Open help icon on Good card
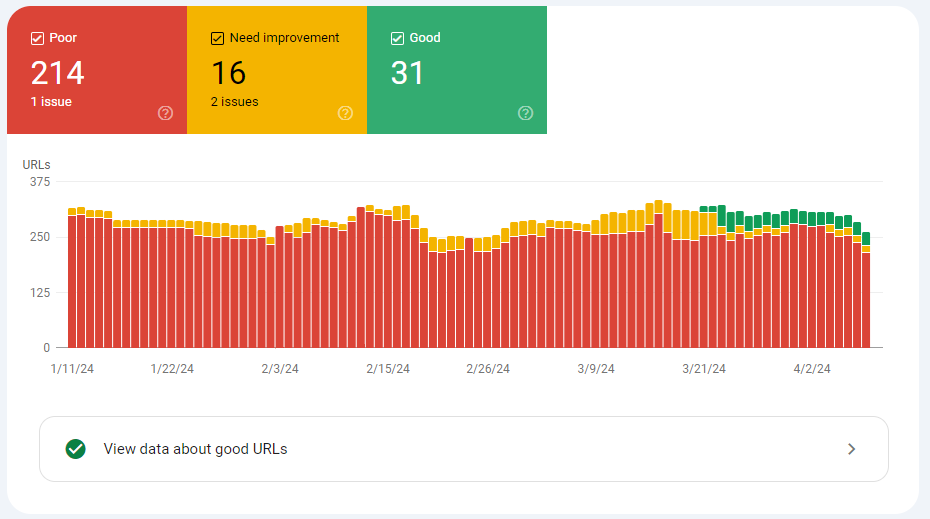 (x=525, y=113)
